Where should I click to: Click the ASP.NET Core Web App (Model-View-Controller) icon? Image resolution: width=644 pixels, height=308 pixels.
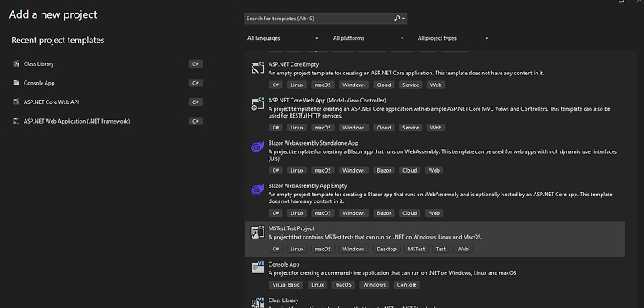(258, 104)
